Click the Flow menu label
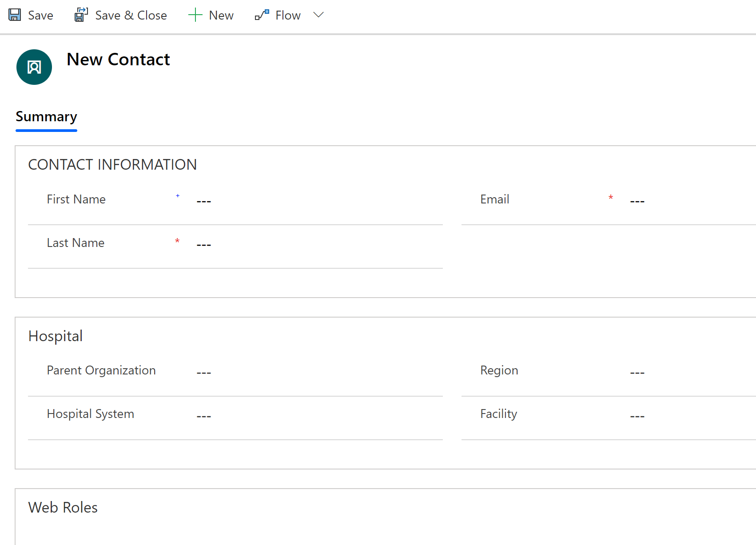Screen dimensions: 756x545 [288, 16]
